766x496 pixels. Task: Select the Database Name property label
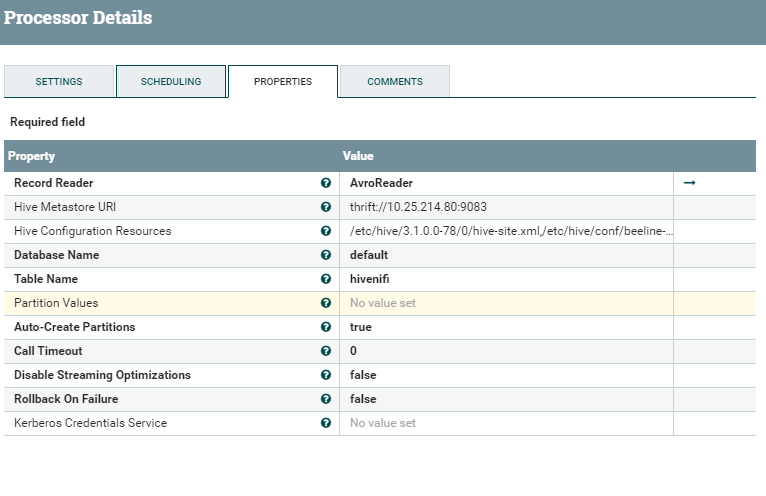(57, 255)
